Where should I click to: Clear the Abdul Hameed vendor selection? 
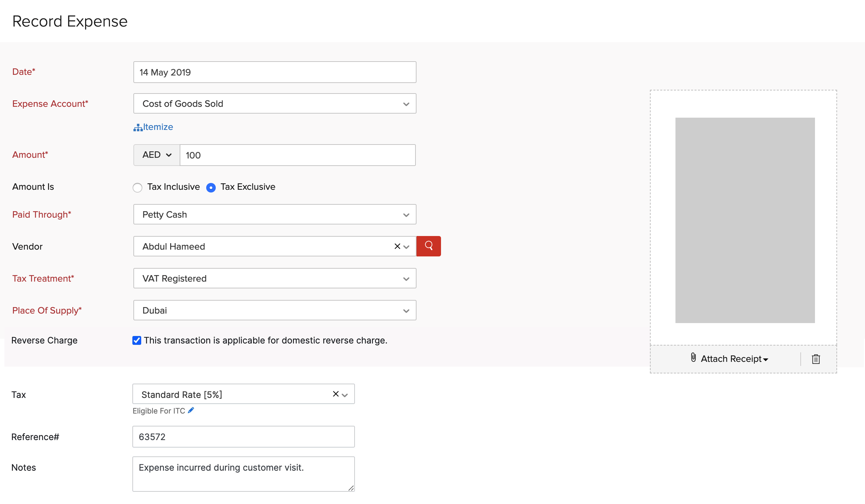397,246
